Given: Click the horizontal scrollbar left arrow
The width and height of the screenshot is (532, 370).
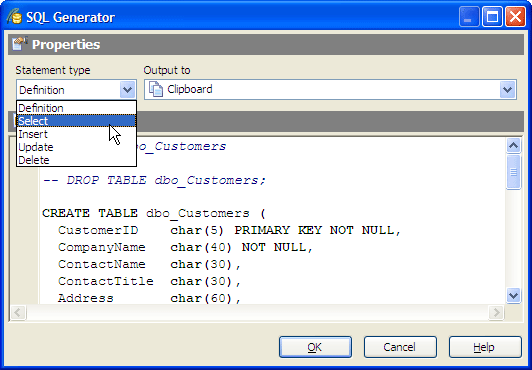Looking at the screenshot, I should click(x=18, y=312).
